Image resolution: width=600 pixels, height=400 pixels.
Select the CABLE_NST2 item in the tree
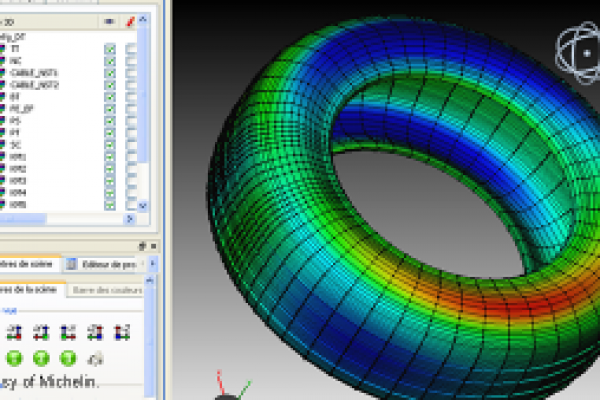tap(35, 86)
